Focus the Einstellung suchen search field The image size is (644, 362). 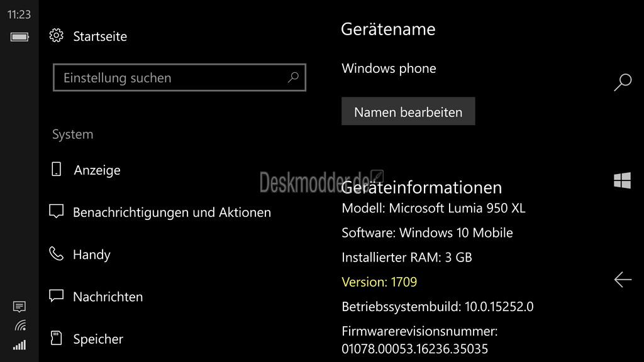[x=179, y=77]
